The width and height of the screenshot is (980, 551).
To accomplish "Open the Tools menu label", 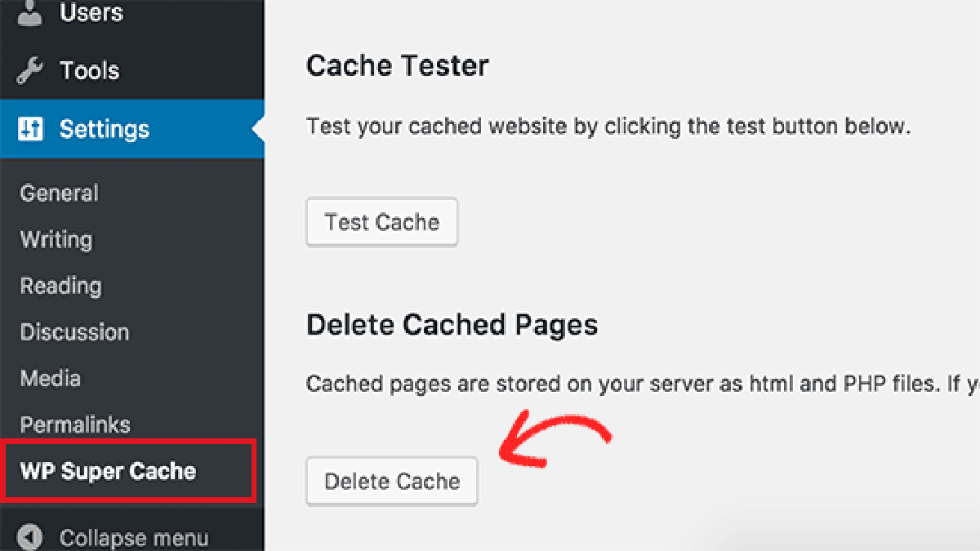I will pyautogui.click(x=90, y=71).
